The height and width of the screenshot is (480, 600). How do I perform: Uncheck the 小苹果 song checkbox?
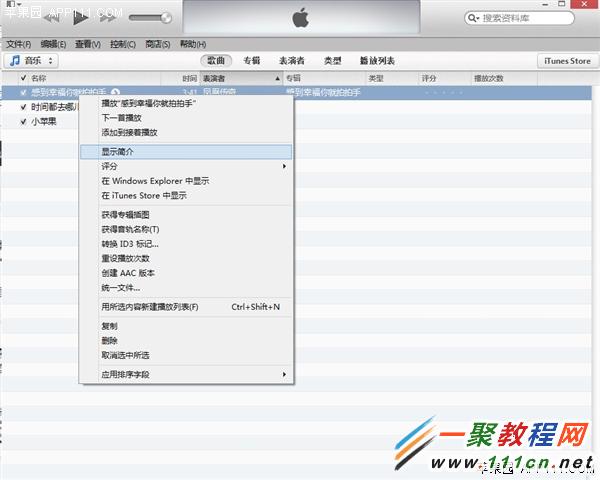[23, 122]
